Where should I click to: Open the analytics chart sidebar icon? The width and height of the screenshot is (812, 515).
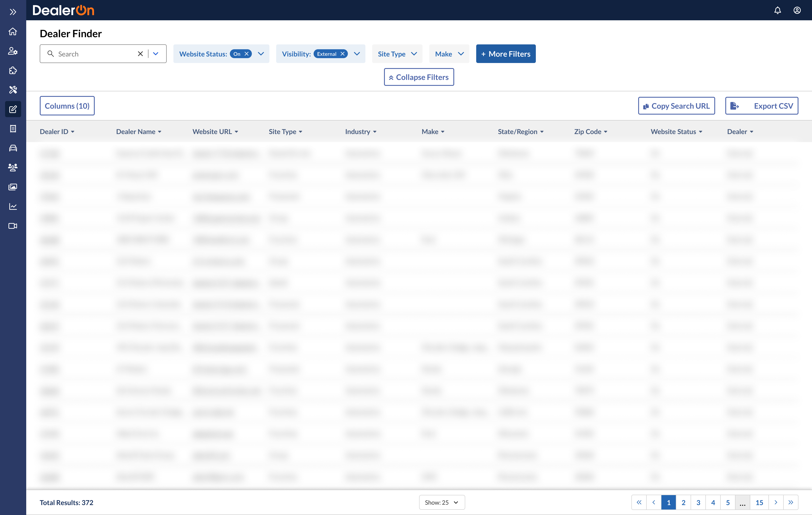pos(13,206)
